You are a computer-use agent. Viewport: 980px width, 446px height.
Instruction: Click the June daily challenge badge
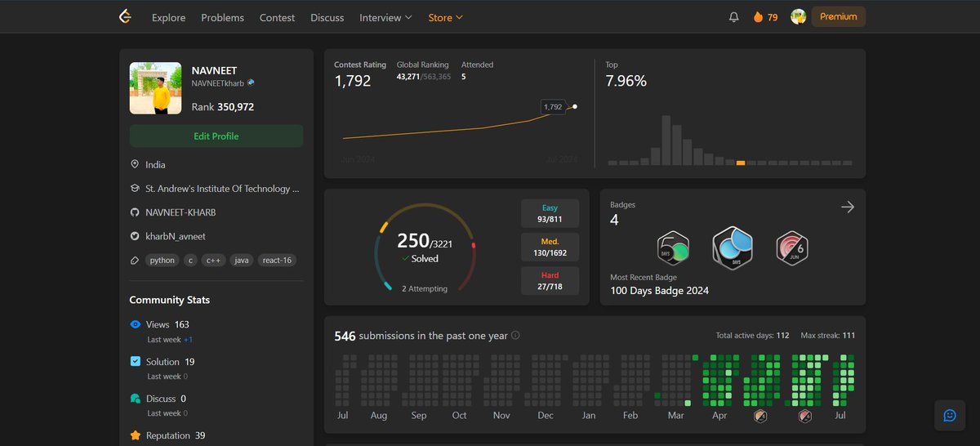(791, 248)
